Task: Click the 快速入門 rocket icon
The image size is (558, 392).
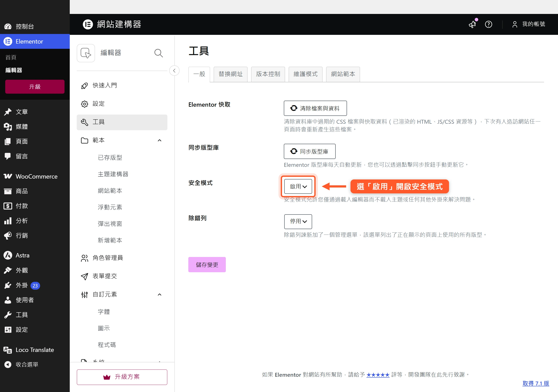Action: pyautogui.click(x=84, y=86)
